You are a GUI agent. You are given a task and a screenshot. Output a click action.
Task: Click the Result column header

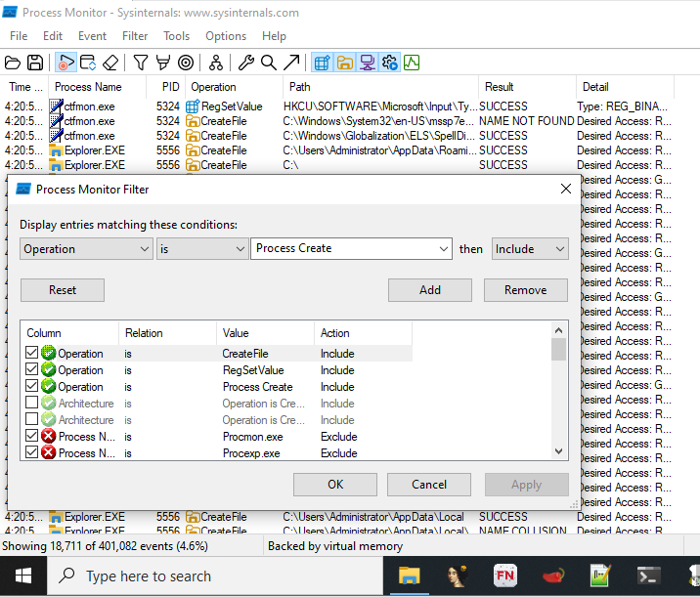click(x=528, y=87)
